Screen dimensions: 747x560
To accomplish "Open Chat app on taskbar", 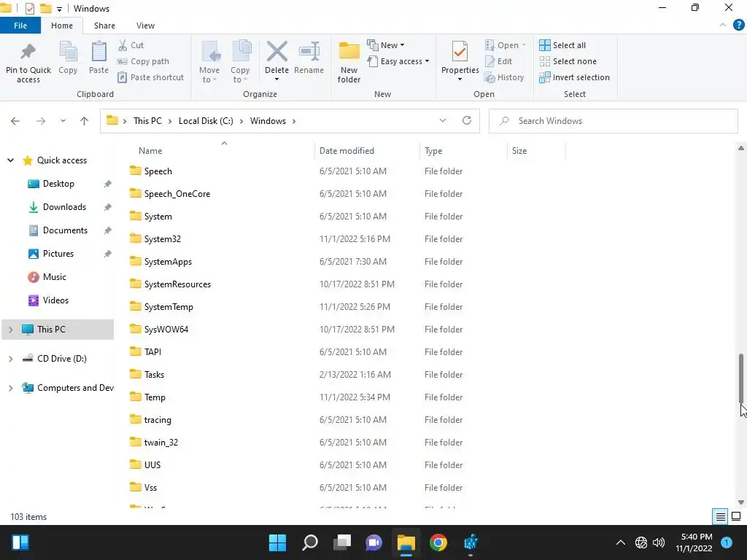I will pos(374,542).
